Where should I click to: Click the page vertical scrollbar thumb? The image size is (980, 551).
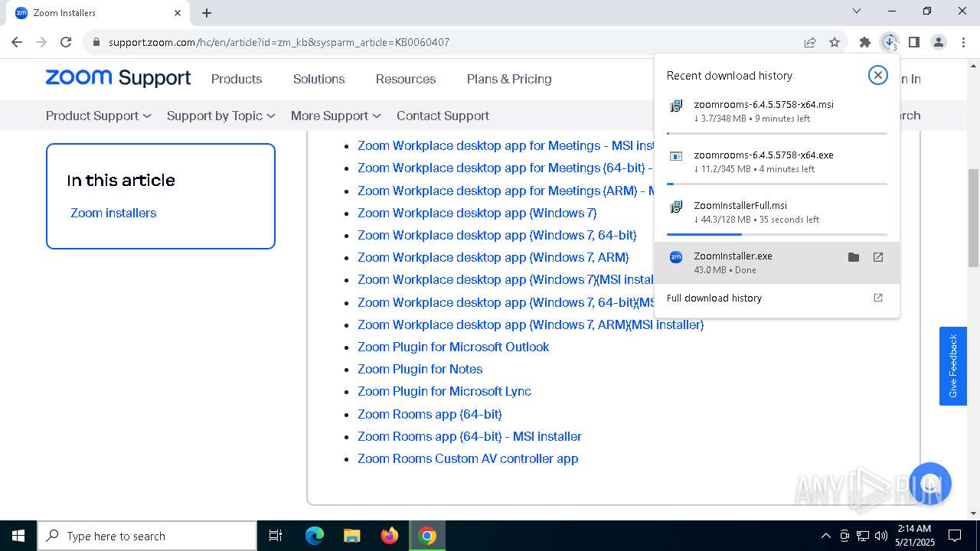pyautogui.click(x=973, y=218)
